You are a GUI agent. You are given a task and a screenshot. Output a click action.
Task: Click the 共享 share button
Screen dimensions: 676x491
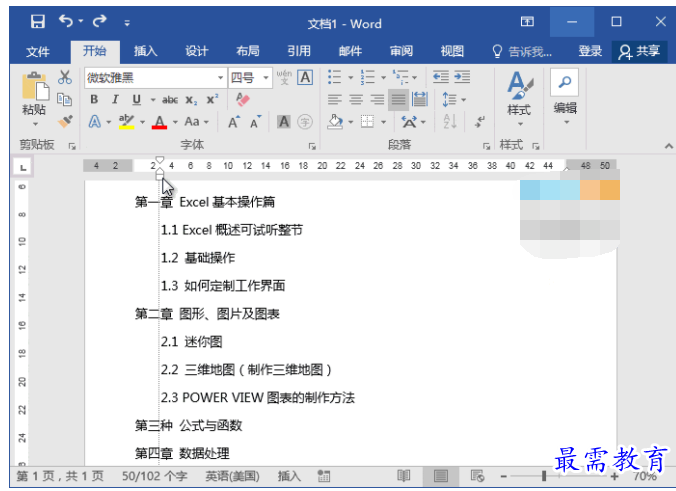[639, 51]
